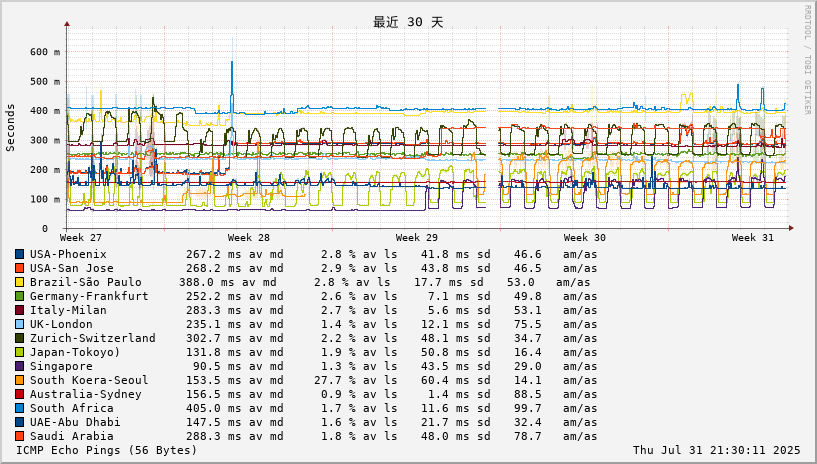Image resolution: width=817 pixels, height=464 pixels.
Task: Click the 288.3 ms median for Saudi Arabia
Action: coord(214,436)
